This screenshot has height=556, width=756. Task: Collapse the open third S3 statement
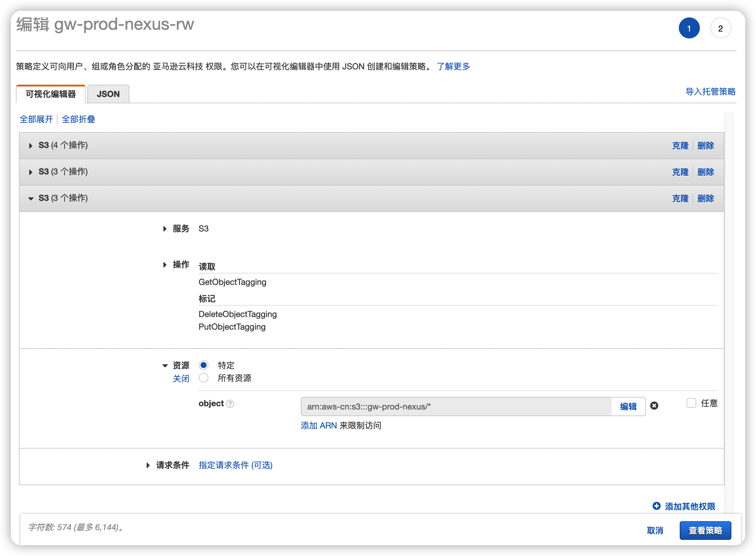[x=31, y=198]
